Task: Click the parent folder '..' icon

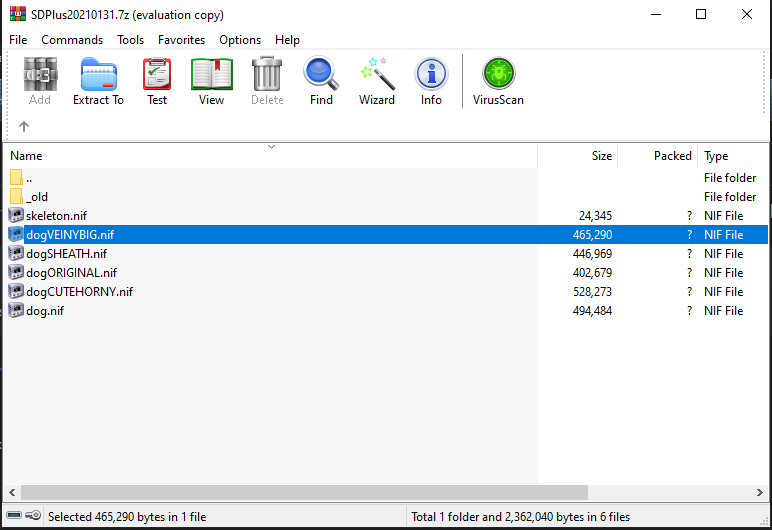Action: click(x=16, y=177)
